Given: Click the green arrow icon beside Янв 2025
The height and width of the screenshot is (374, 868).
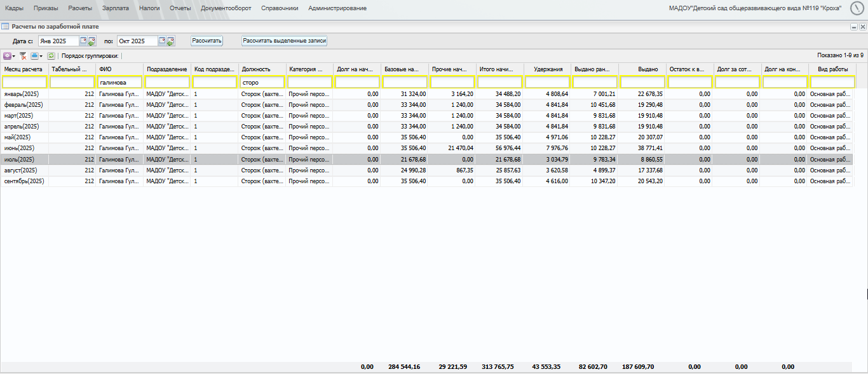Looking at the screenshot, I should 92,41.
